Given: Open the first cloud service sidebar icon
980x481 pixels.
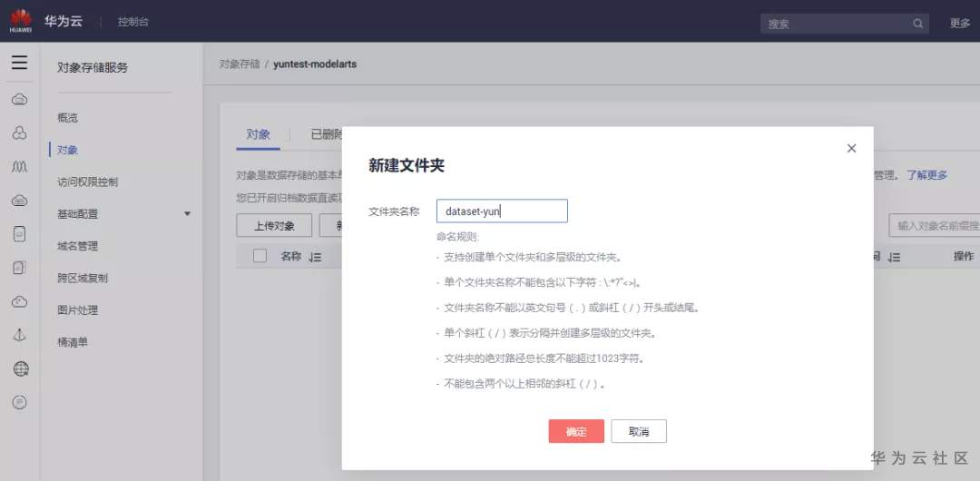Looking at the screenshot, I should point(19,99).
